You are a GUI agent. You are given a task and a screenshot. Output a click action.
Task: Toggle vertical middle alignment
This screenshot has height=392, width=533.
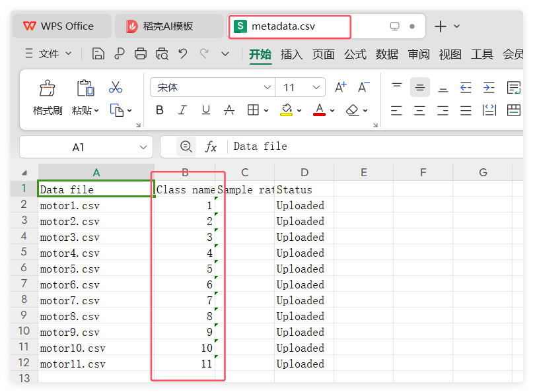tap(420, 87)
